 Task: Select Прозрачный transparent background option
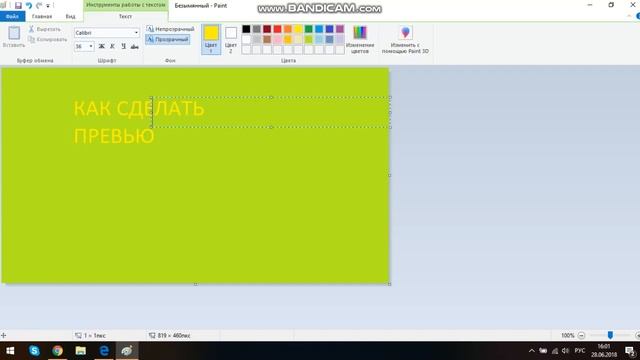coord(168,40)
